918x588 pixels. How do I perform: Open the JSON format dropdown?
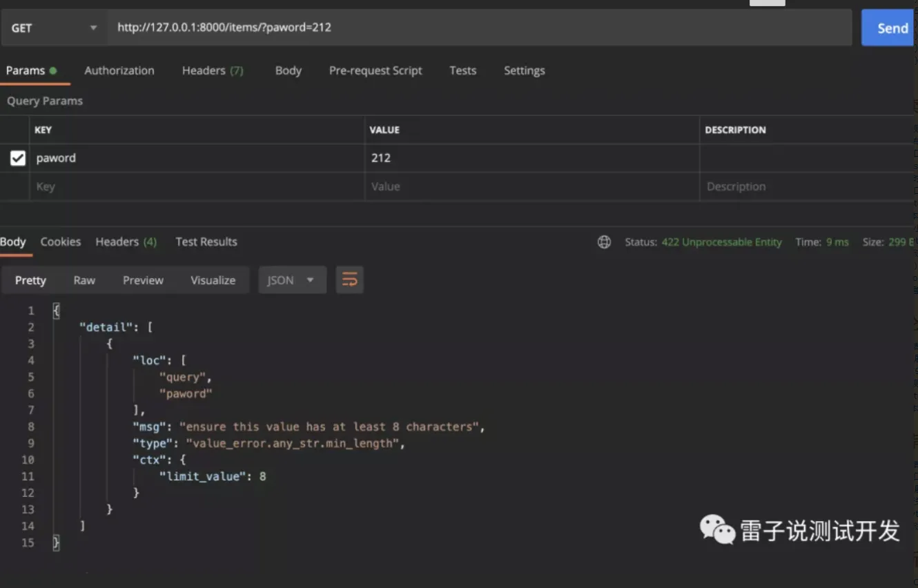pyautogui.click(x=292, y=280)
